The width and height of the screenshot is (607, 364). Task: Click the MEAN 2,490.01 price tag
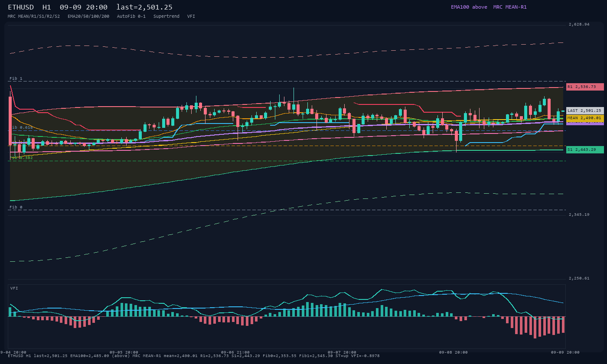[585, 118]
